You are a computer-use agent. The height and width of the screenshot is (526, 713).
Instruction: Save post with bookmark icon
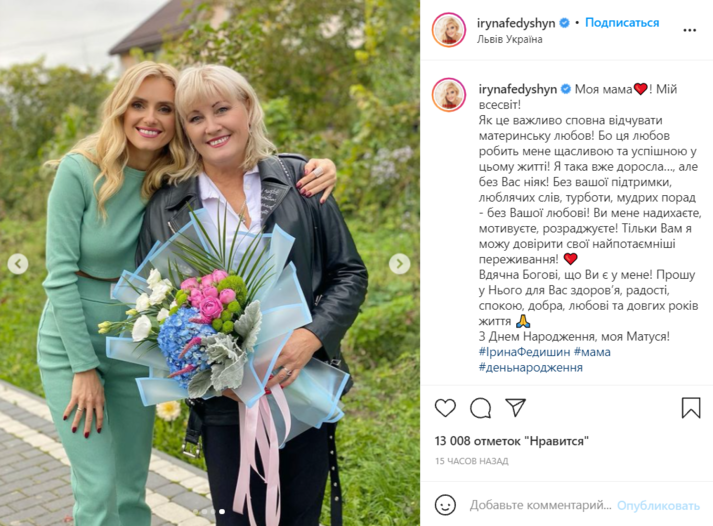tap(691, 408)
